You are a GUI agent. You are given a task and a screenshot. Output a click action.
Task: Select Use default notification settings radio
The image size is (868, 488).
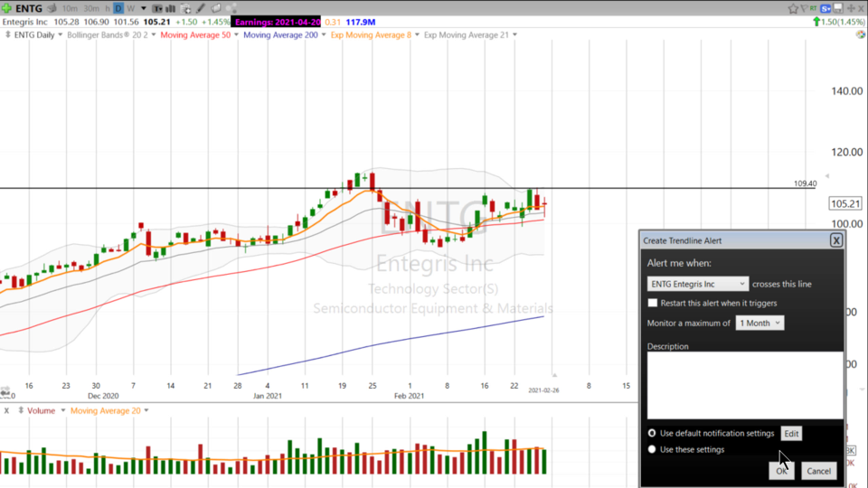(652, 433)
